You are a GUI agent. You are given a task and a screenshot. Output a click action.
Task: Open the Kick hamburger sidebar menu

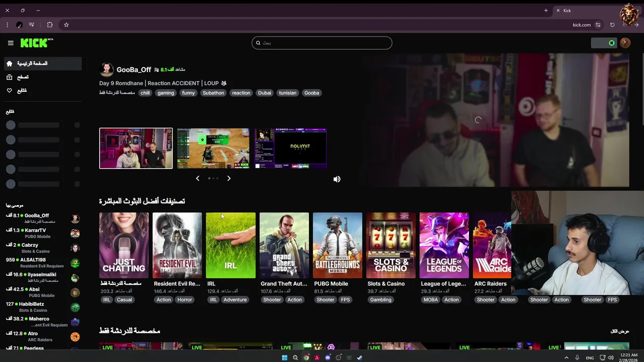coord(11,43)
